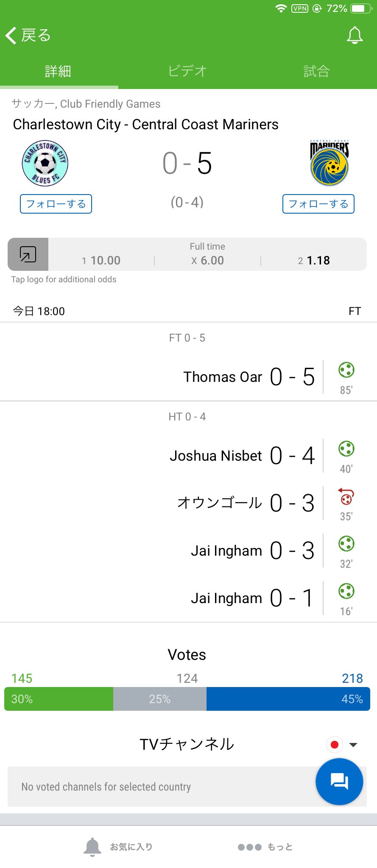The image size is (377, 868).
Task: Open the blue chat bubble button
Action: (339, 781)
